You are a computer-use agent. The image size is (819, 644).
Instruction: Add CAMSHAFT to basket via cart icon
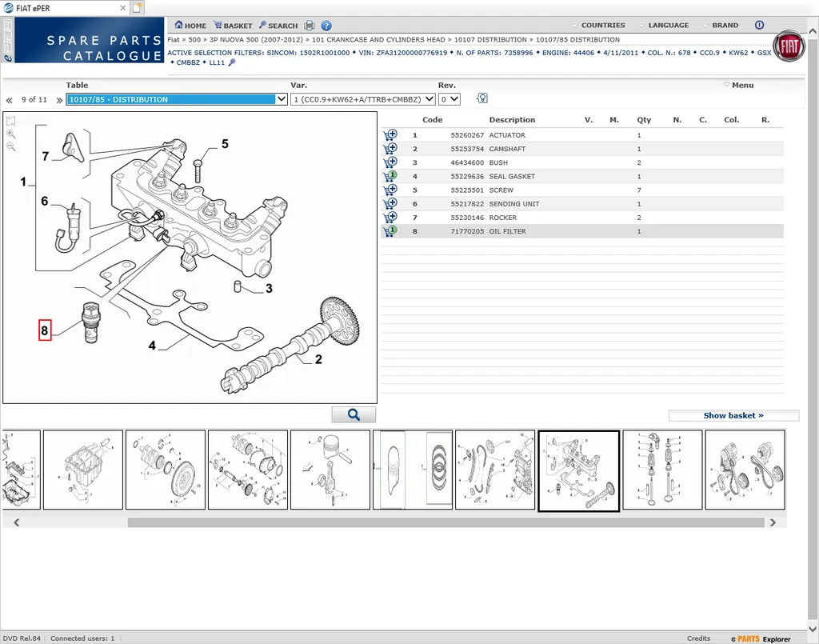390,149
